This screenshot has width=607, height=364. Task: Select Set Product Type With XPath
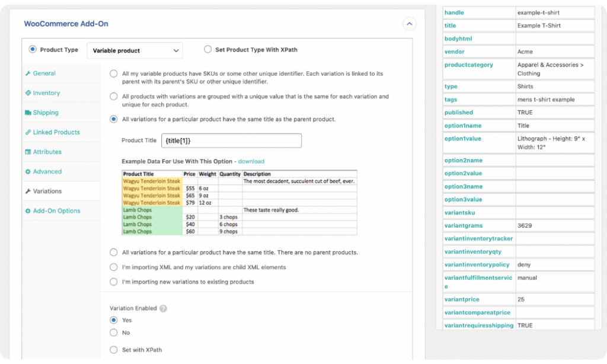(208, 50)
